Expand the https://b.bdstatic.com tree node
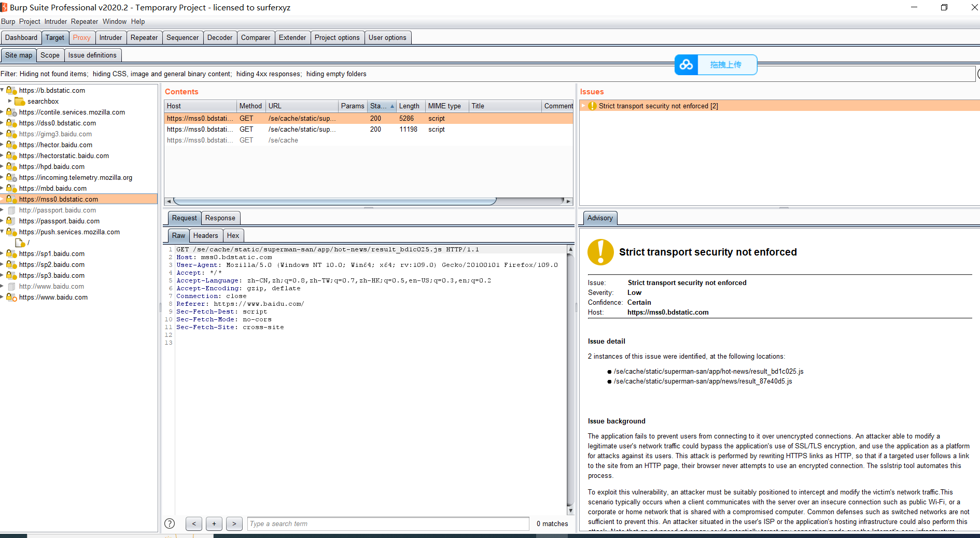 pos(3,90)
